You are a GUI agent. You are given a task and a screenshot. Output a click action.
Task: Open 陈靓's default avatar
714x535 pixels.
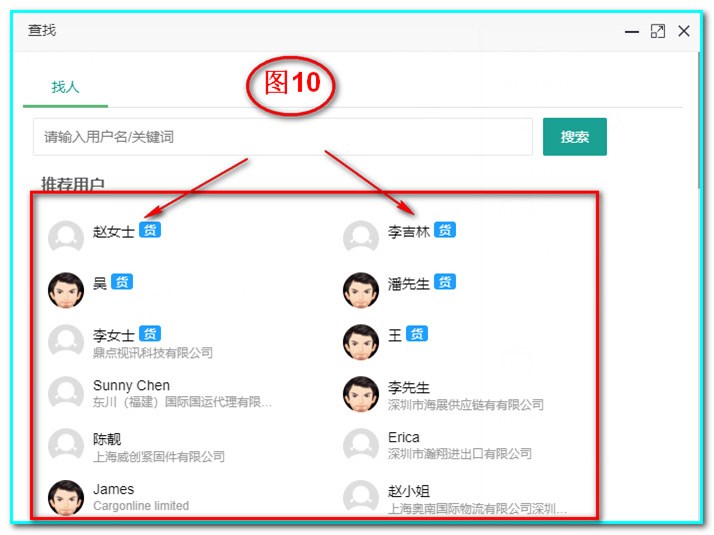click(66, 445)
